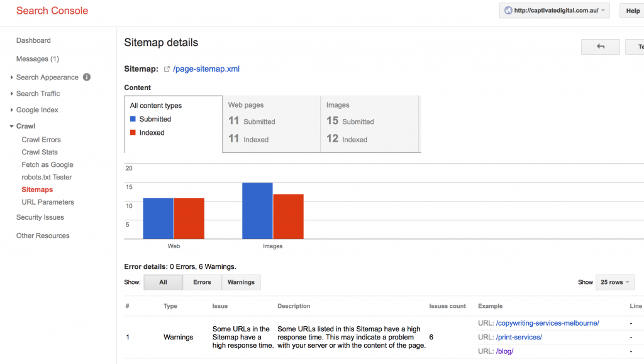Image resolution: width=644 pixels, height=364 pixels.
Task: Open robots.txt Tester
Action: 47,177
